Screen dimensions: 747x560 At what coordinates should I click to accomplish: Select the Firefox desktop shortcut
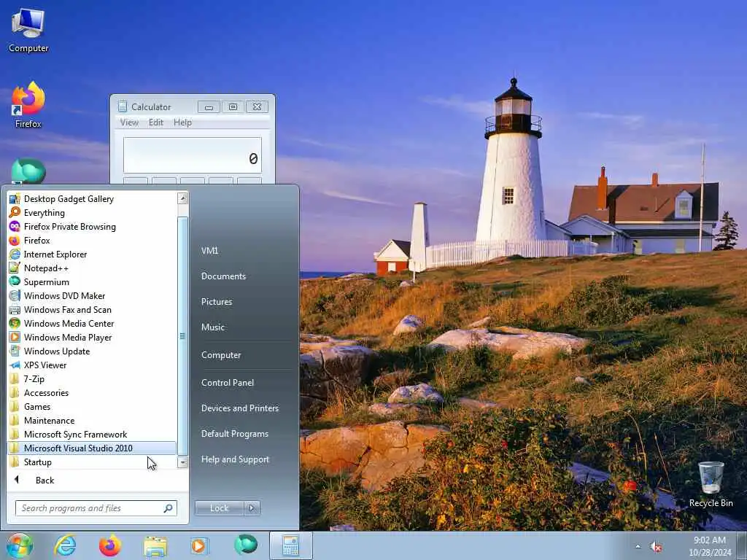click(28, 105)
